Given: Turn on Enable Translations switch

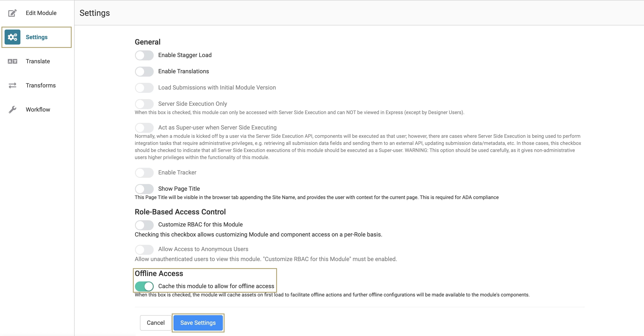Looking at the screenshot, I should coord(144,71).
